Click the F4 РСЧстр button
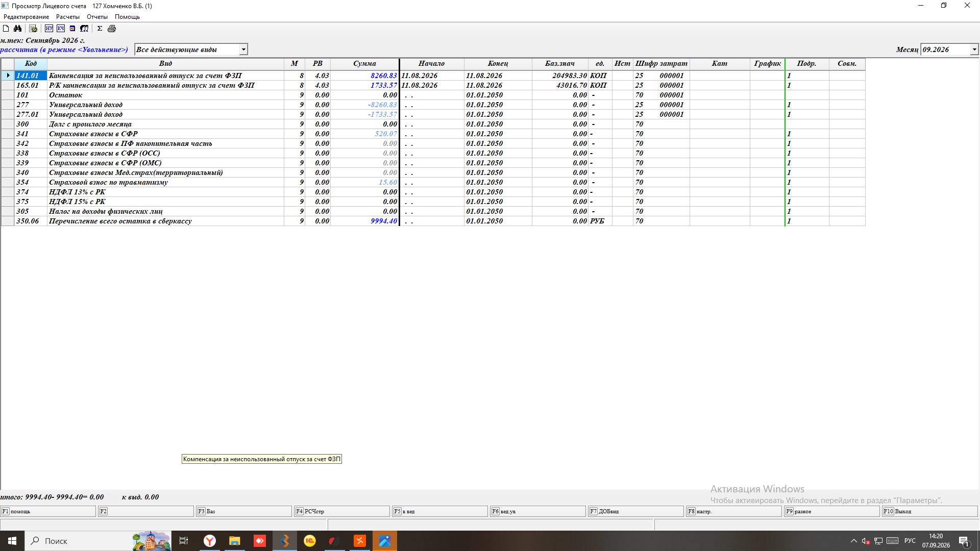980x551 pixels. (342, 511)
